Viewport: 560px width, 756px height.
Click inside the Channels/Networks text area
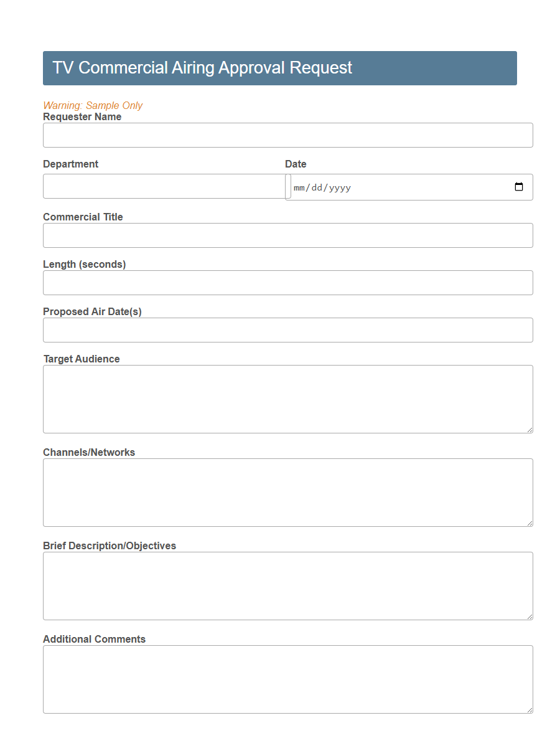pos(287,492)
